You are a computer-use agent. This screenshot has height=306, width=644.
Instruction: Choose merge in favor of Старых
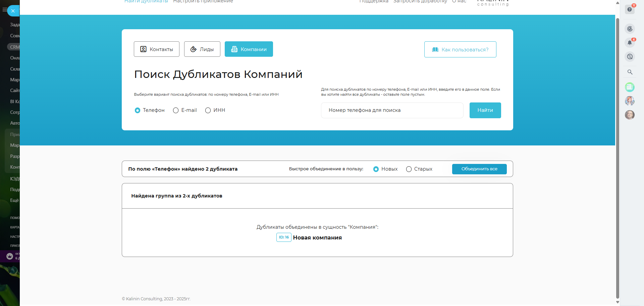point(409,169)
